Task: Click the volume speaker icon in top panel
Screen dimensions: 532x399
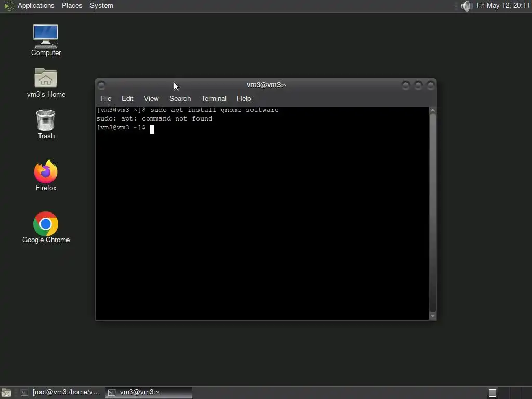Action: coord(467,6)
